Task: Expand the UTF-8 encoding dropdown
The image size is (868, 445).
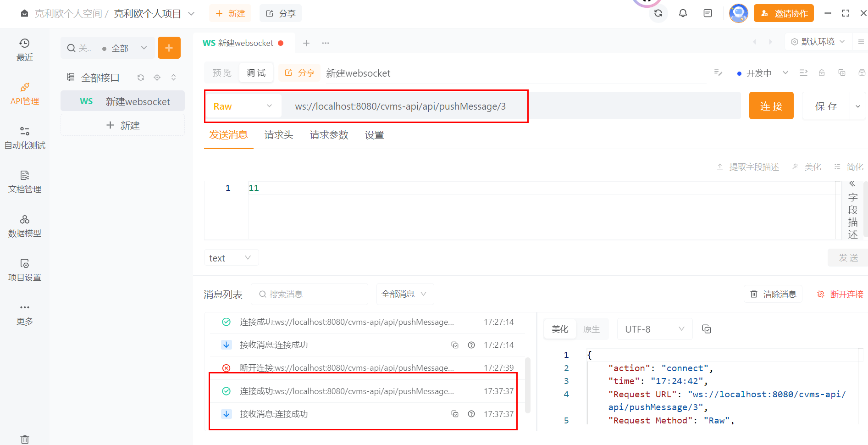Action: click(654, 329)
